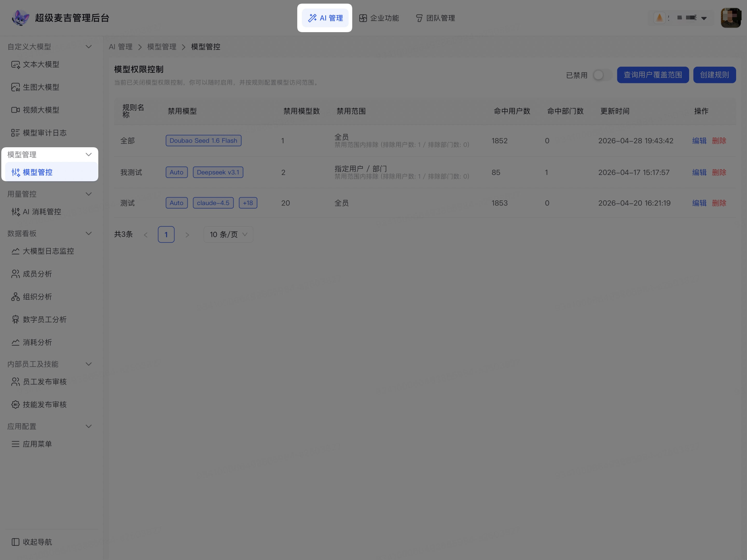Select page 1 in pagination
The height and width of the screenshot is (560, 747).
pyautogui.click(x=166, y=235)
